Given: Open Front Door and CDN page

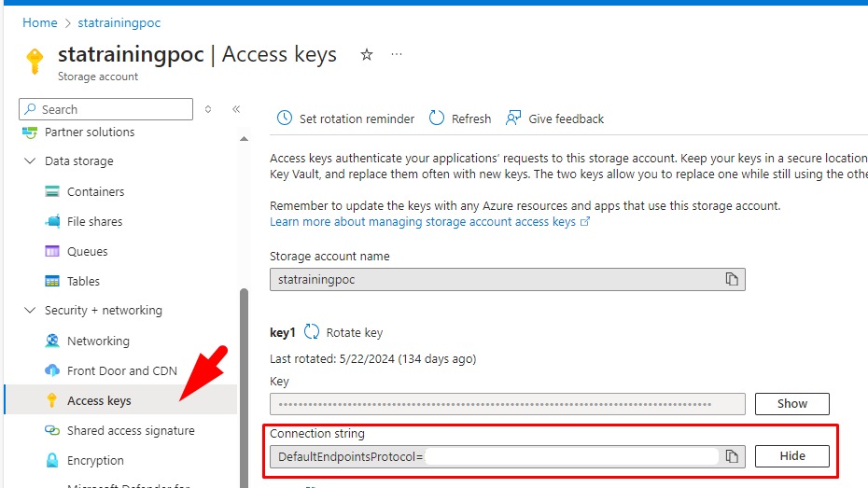Looking at the screenshot, I should (x=120, y=370).
